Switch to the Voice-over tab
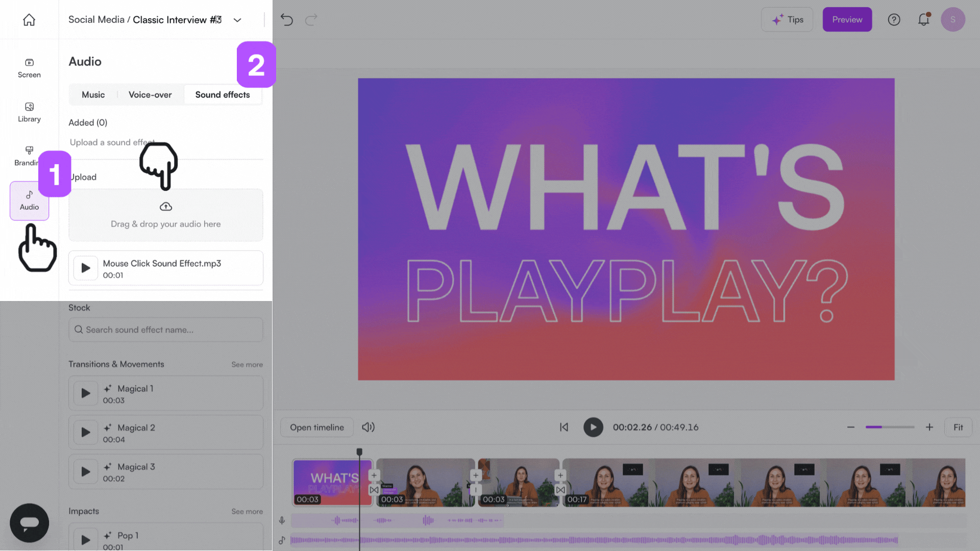This screenshot has width=980, height=551. (150, 95)
